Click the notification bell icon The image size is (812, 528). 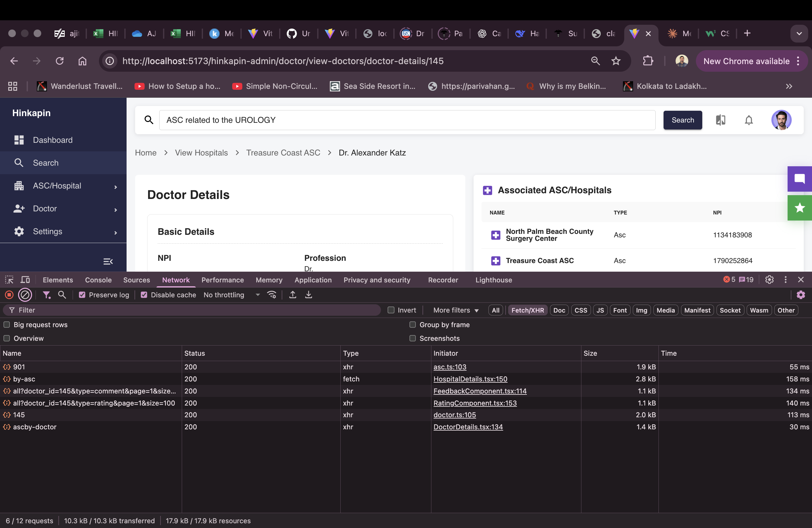[x=749, y=120]
